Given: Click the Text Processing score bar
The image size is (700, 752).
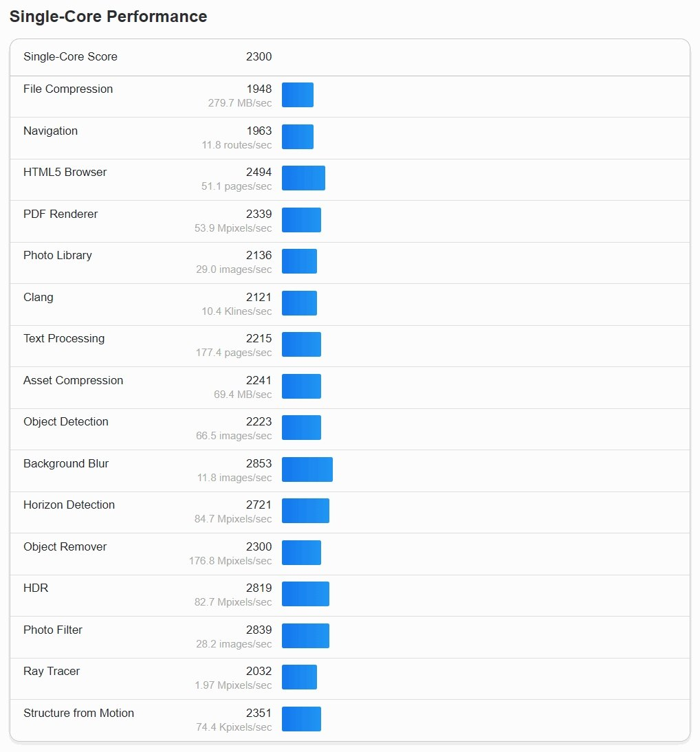Looking at the screenshot, I should click(x=301, y=344).
